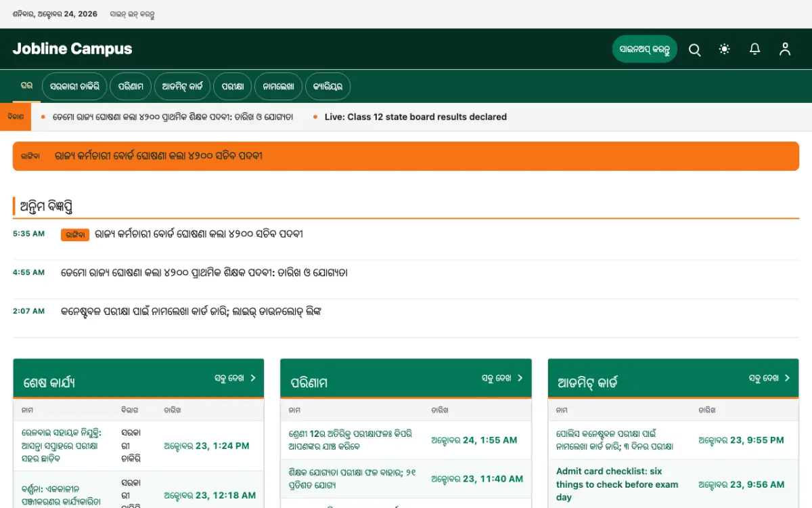812x508 pixels.
Task: Open the user account icon
Action: (785, 49)
